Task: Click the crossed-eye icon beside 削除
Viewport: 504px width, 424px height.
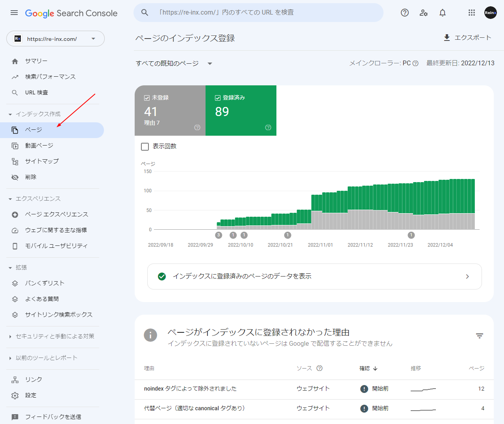Action: pyautogui.click(x=15, y=177)
